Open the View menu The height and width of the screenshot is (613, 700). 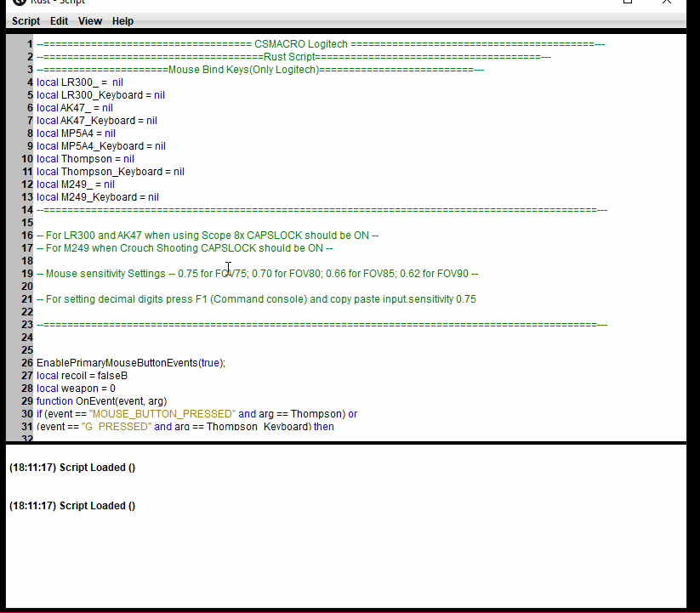point(90,21)
